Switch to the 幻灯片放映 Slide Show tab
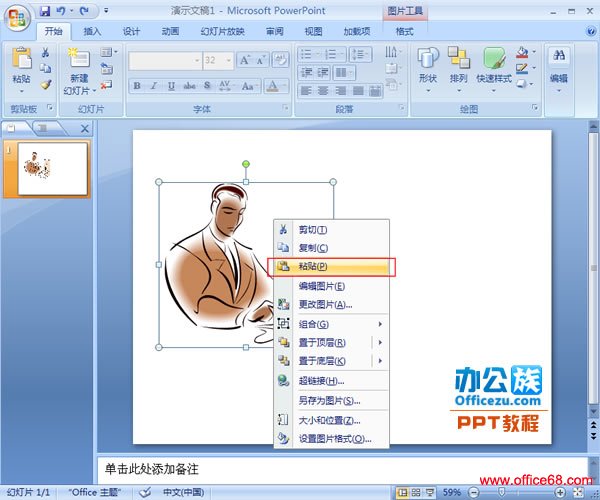 [x=223, y=31]
